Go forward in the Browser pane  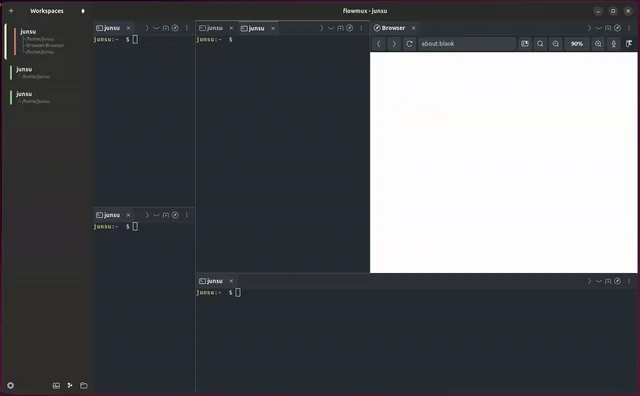pyautogui.click(x=394, y=44)
